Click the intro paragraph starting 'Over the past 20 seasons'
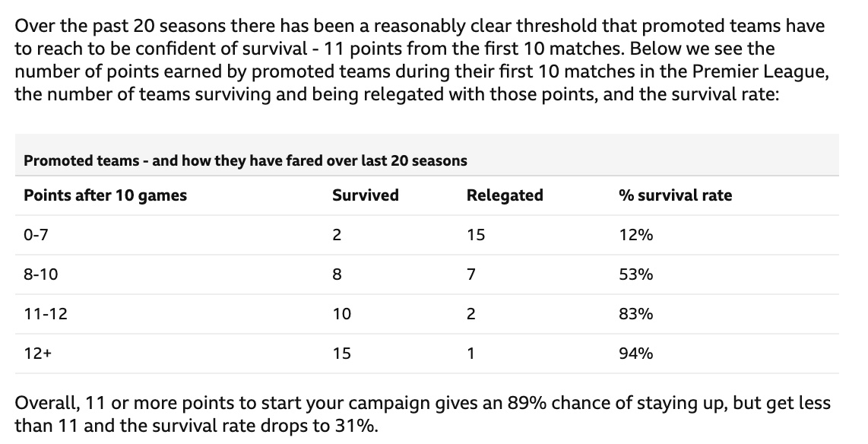Screen dimensions: 868x444 pyautogui.click(x=422, y=60)
